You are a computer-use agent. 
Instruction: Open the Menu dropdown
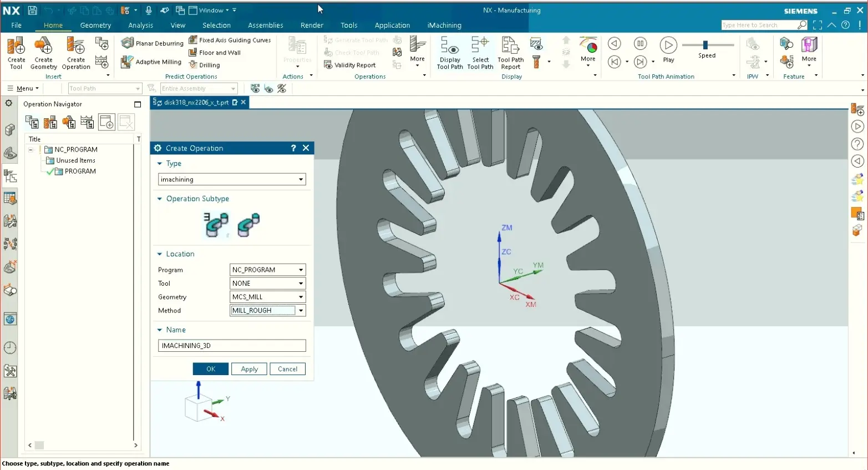pos(23,88)
